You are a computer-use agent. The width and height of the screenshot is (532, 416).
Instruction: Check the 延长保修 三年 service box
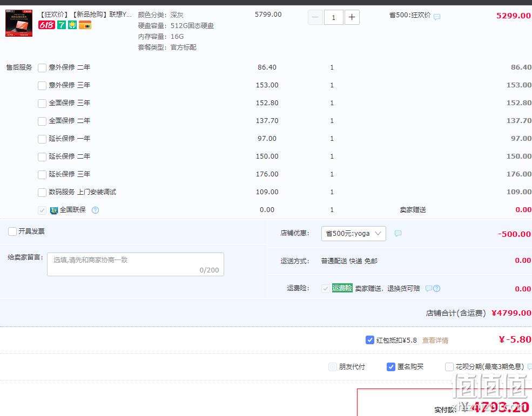[42, 175]
